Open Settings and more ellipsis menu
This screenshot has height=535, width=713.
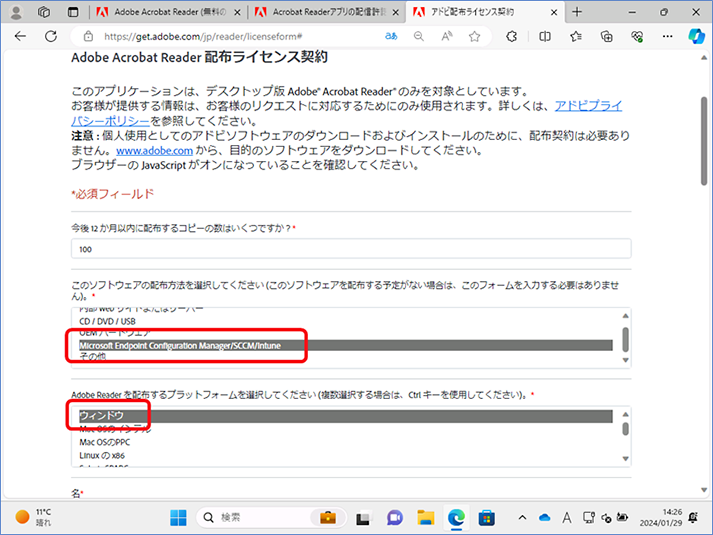pos(668,36)
